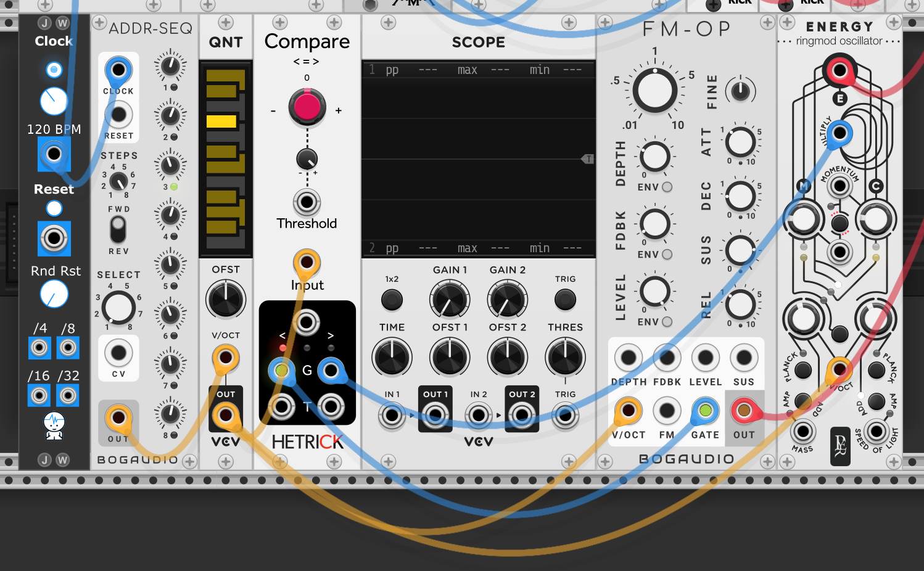Click the ADDR-SEQ SELECT knob
This screenshot has height=571, width=924.
click(x=118, y=306)
